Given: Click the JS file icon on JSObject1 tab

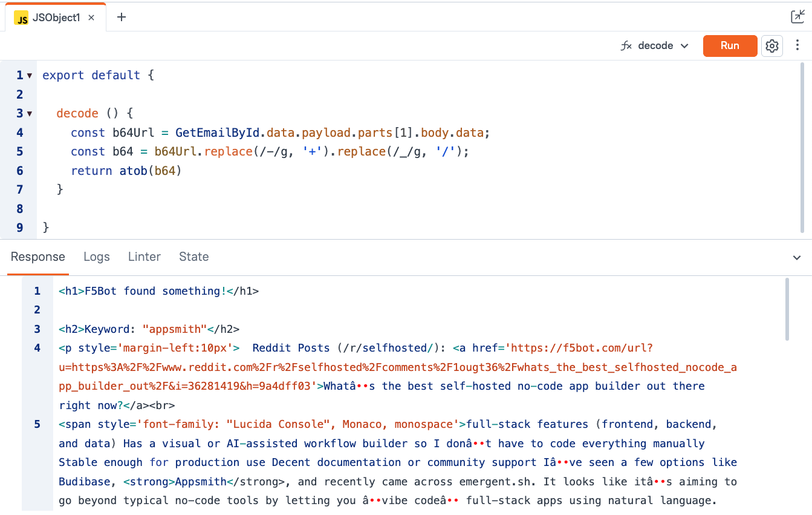Looking at the screenshot, I should 22,18.
